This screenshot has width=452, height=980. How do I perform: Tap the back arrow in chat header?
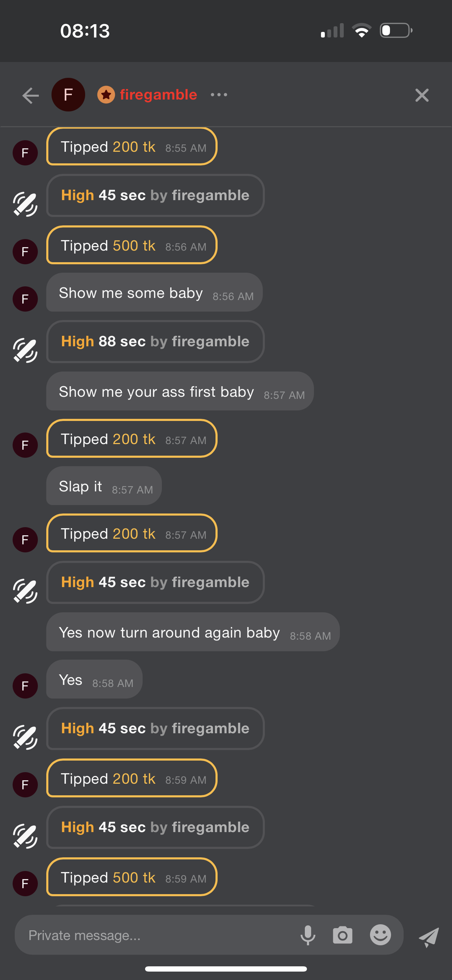pyautogui.click(x=30, y=95)
